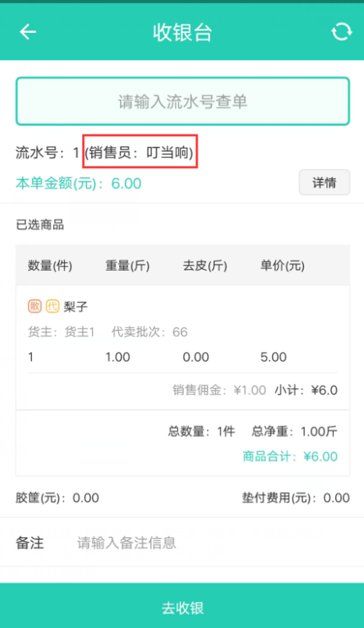364x628 pixels.
Task: Tap the yellow 代 tag icon
Action: (x=52, y=307)
